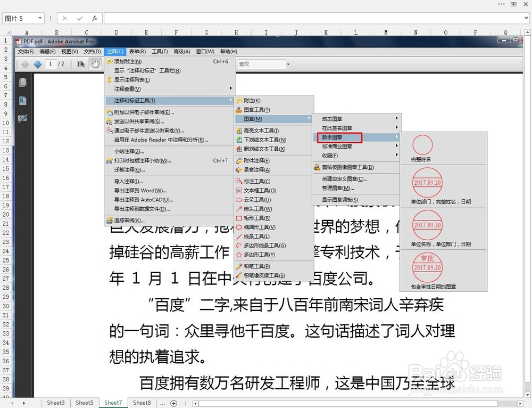Expand the 在此签名图章 submenu
The width and height of the screenshot is (532, 408).
click(356, 128)
